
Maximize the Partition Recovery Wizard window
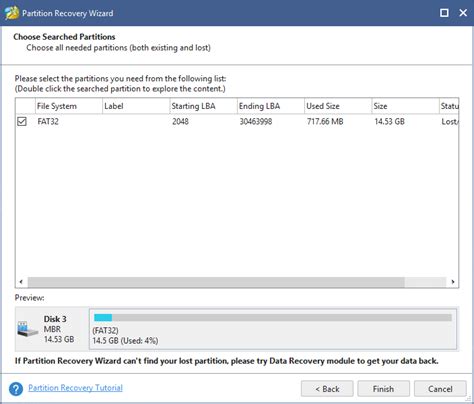click(444, 13)
